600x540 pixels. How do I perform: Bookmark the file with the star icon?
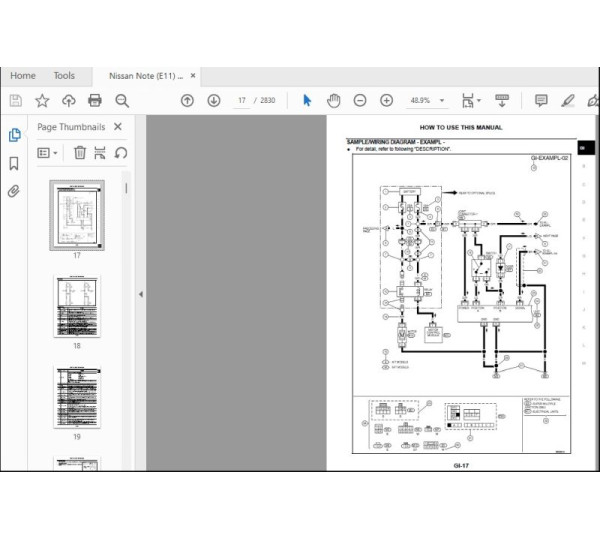[x=42, y=100]
